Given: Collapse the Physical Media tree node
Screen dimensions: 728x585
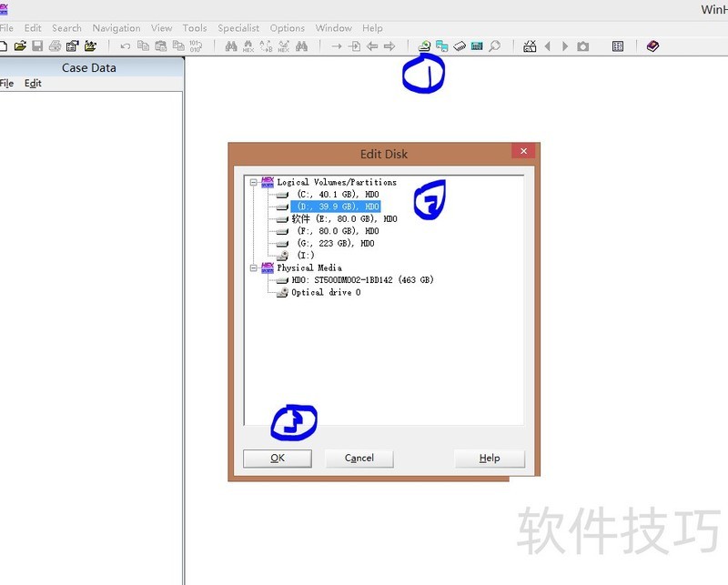Looking at the screenshot, I should [x=252, y=267].
